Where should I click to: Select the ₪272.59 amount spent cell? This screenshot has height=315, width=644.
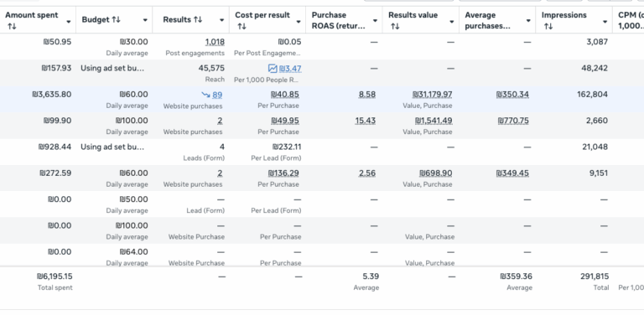55,173
